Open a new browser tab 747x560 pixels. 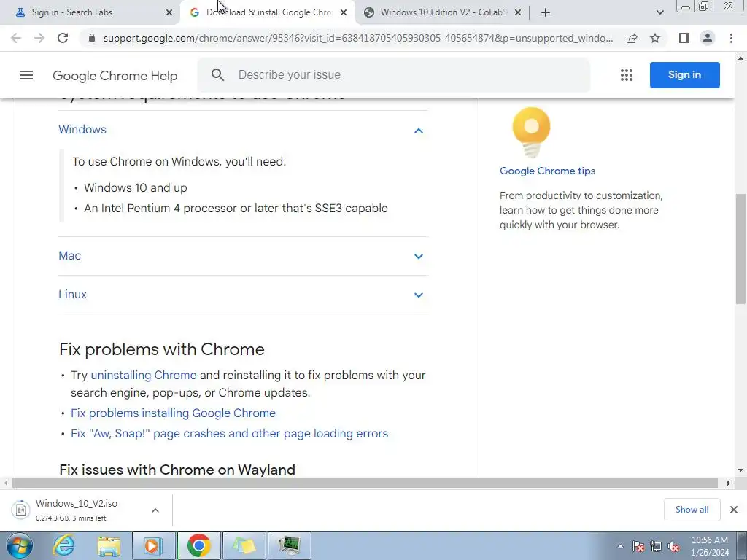[546, 12]
